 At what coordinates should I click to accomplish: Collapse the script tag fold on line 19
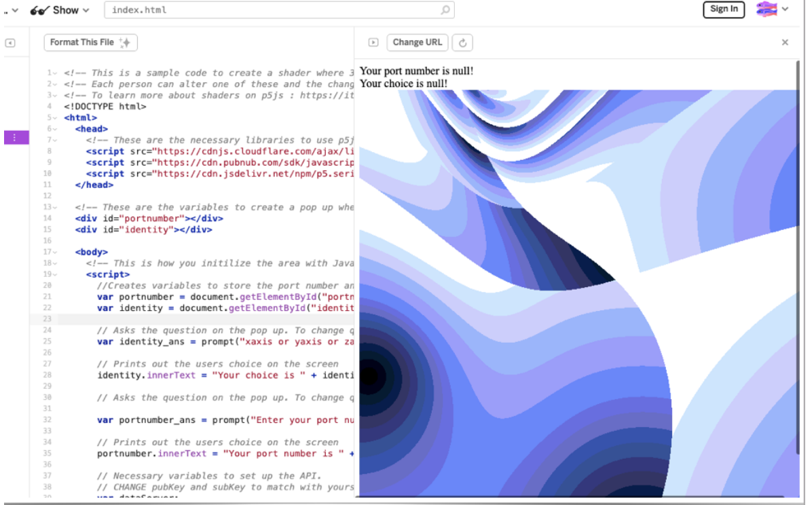(x=55, y=274)
